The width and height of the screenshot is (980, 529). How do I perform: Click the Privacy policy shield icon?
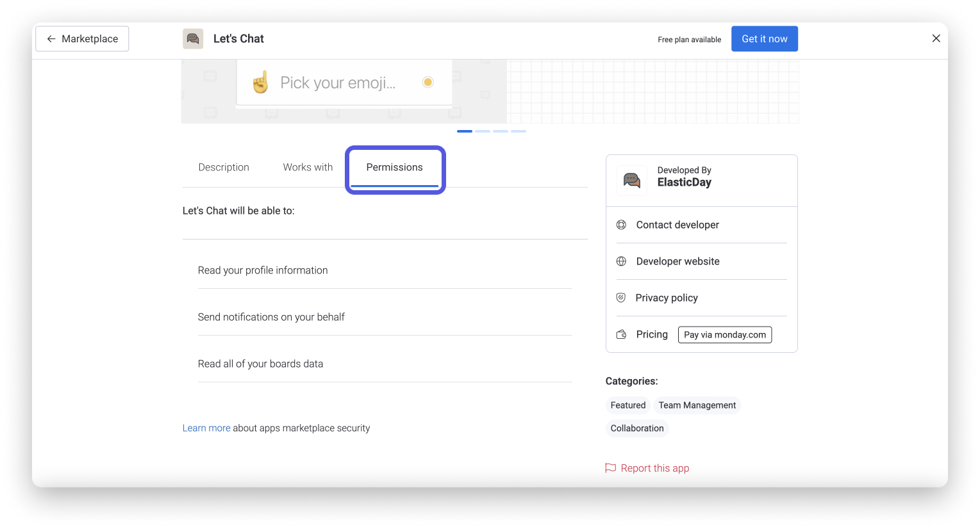click(x=621, y=298)
